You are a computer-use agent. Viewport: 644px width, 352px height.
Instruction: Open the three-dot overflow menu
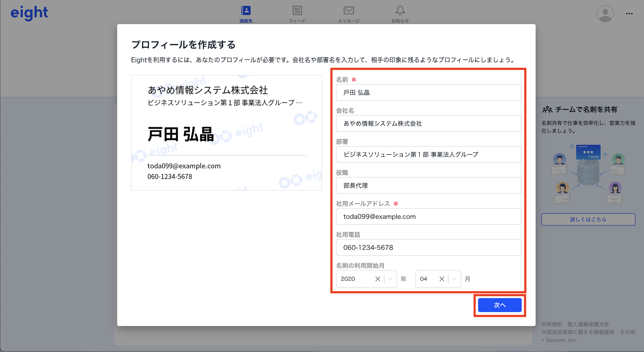[629, 13]
